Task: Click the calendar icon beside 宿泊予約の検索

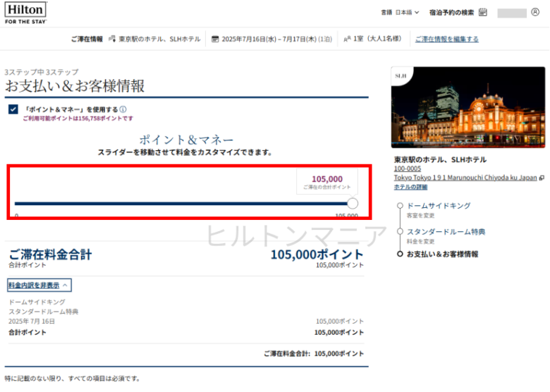Action: pyautogui.click(x=483, y=12)
